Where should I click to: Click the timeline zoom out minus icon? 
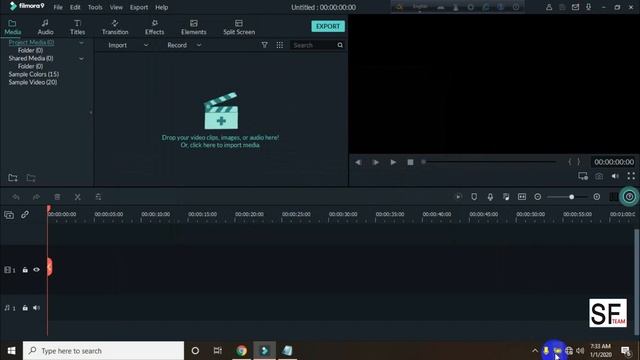click(538, 197)
